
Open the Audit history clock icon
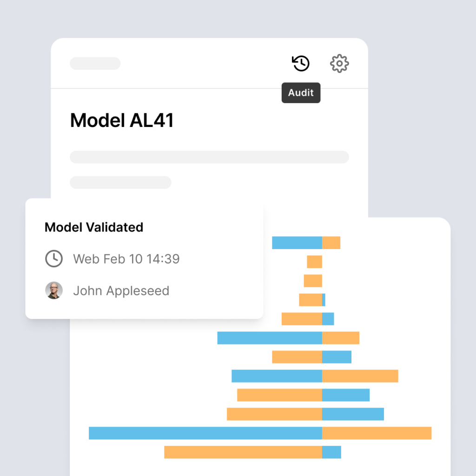pos(301,63)
